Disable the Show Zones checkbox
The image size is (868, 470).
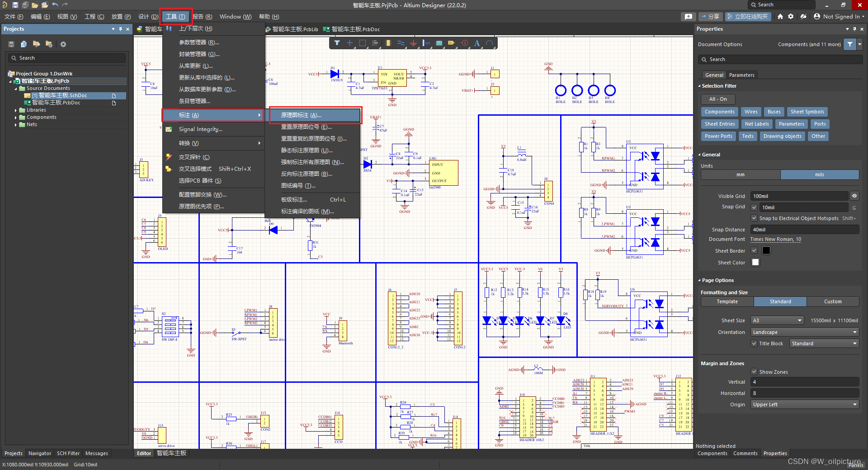[754, 372]
